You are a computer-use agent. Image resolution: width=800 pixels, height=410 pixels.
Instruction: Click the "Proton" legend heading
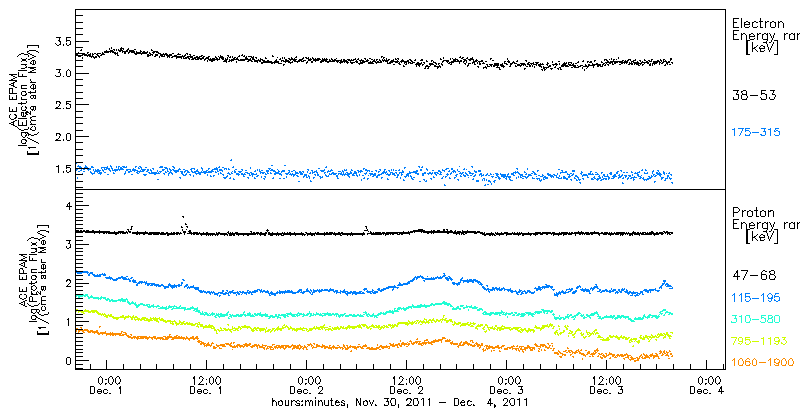point(753,213)
